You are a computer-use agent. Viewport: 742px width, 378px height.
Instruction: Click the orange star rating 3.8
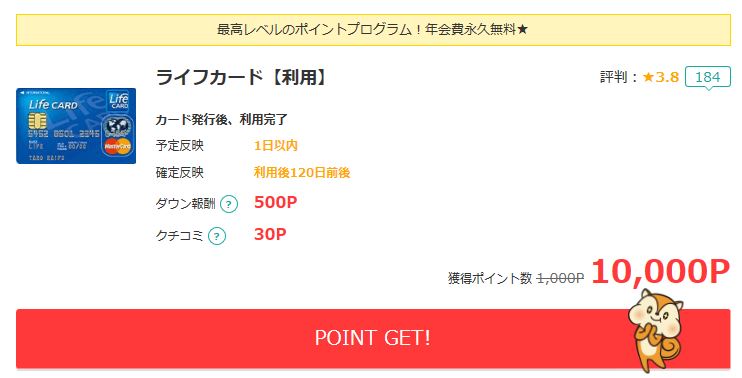tap(661, 77)
